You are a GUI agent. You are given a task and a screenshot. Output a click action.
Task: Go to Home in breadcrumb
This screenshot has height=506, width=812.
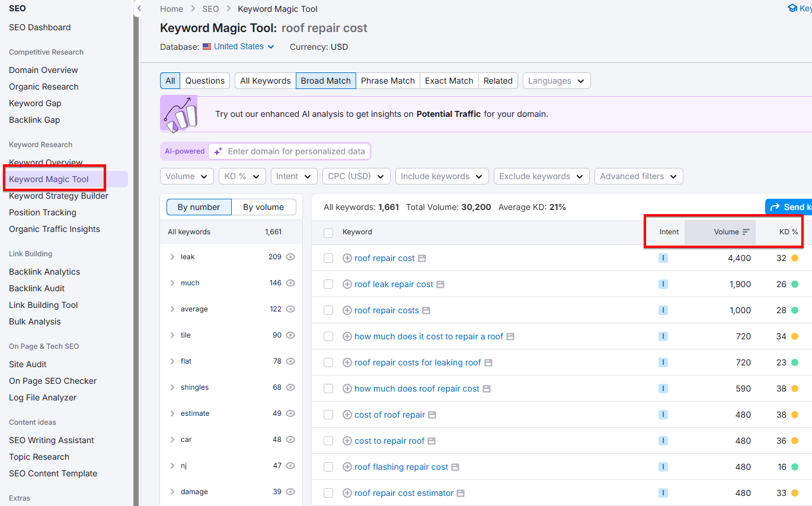(x=171, y=9)
